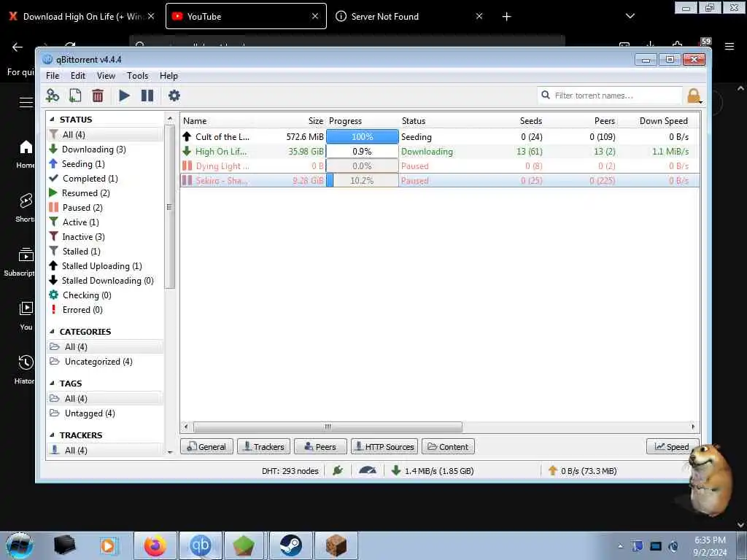This screenshot has height=560, width=747.
Task: Switch to the General tab
Action: (x=206, y=447)
